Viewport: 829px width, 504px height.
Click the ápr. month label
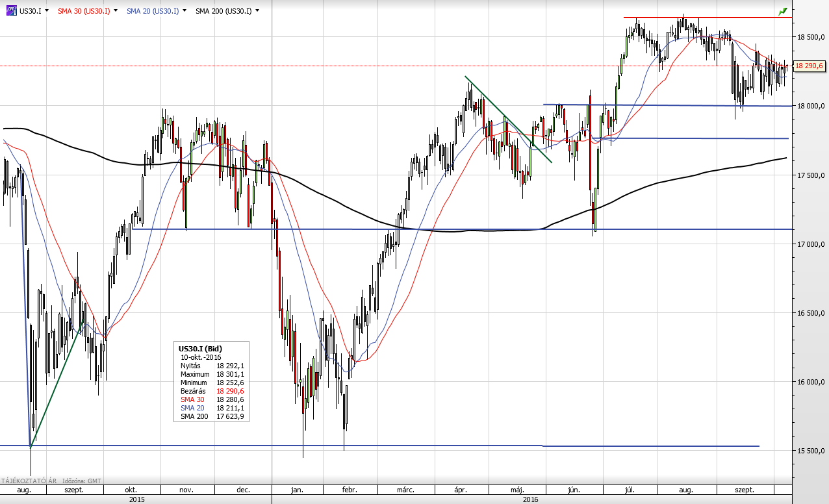click(459, 490)
